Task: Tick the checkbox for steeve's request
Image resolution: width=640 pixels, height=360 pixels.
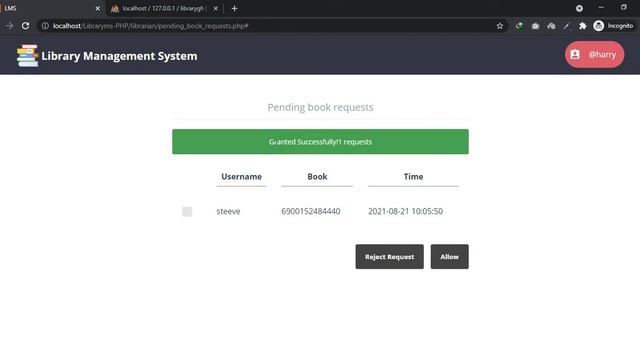Action: click(x=187, y=211)
